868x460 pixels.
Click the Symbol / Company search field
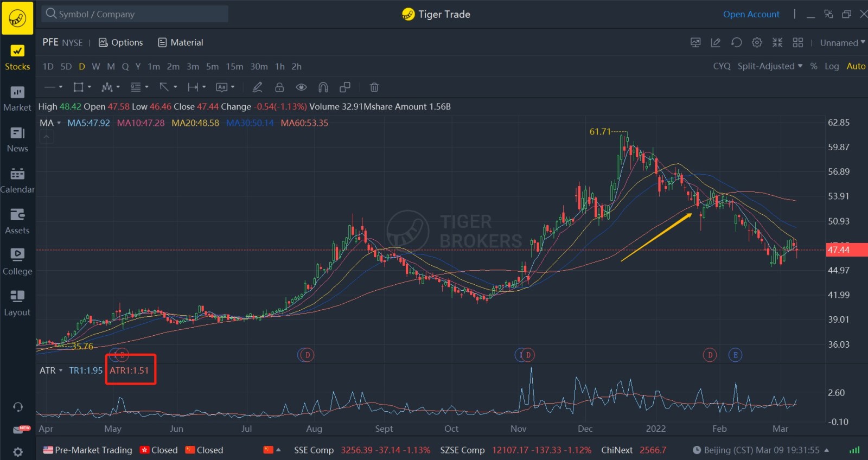click(x=136, y=14)
